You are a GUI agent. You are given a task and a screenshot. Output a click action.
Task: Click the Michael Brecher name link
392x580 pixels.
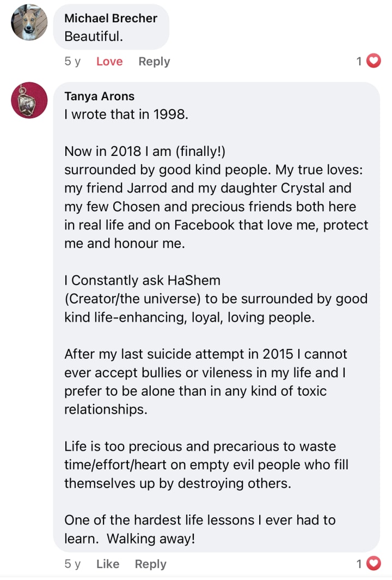[x=111, y=18]
